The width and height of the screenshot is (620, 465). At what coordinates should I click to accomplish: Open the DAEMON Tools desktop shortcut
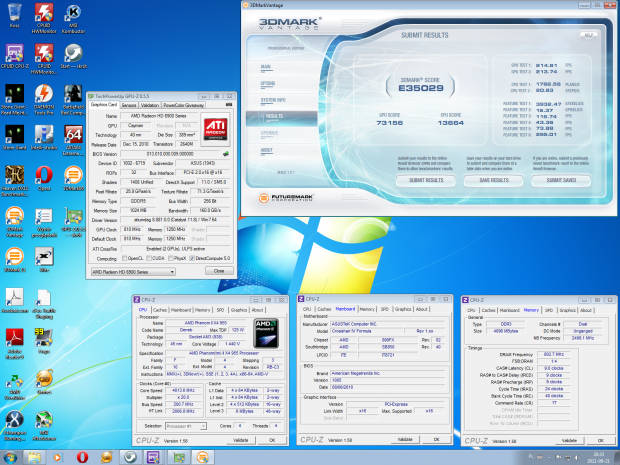point(44,92)
